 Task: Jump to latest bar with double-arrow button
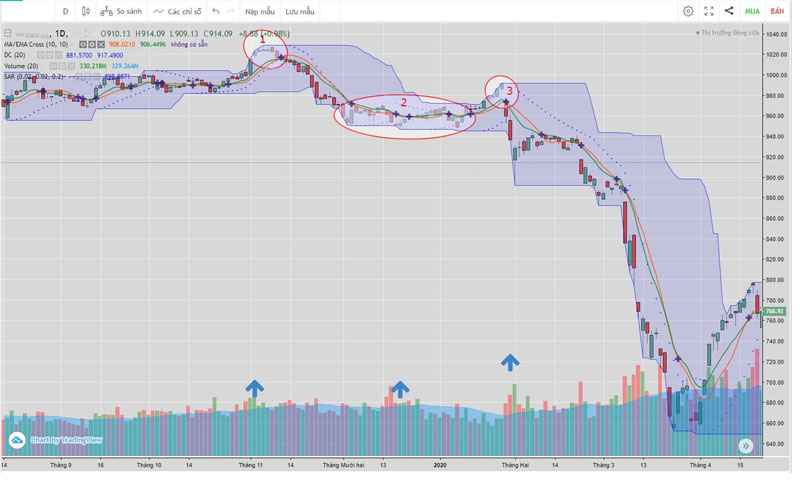point(745,446)
